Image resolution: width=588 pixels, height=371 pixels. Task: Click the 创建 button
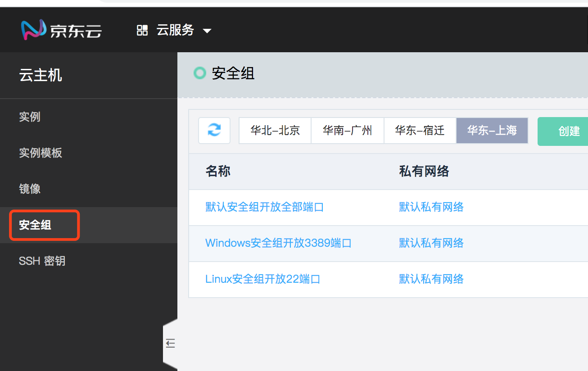pos(568,131)
